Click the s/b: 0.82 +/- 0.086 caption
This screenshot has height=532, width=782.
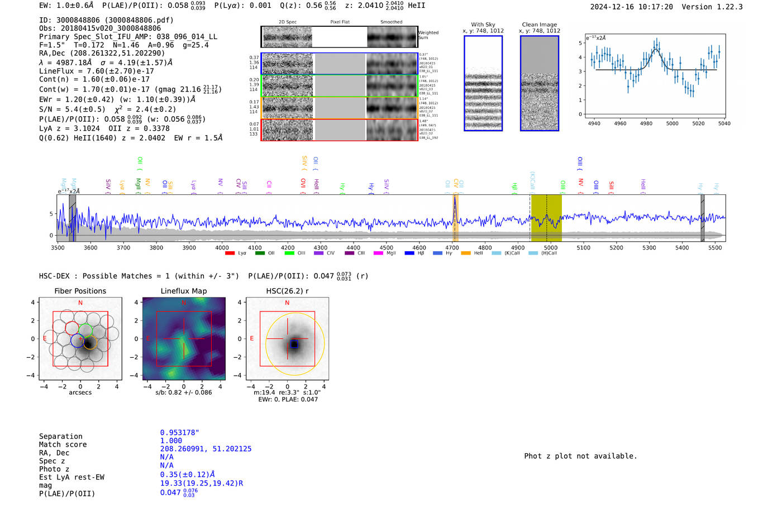click(x=184, y=392)
